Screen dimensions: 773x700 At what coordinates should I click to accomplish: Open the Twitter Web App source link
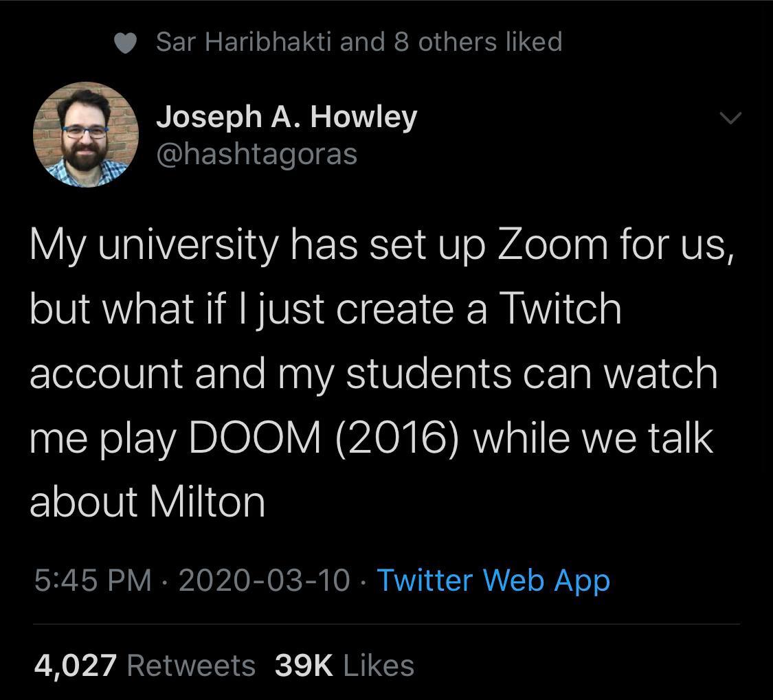[493, 580]
